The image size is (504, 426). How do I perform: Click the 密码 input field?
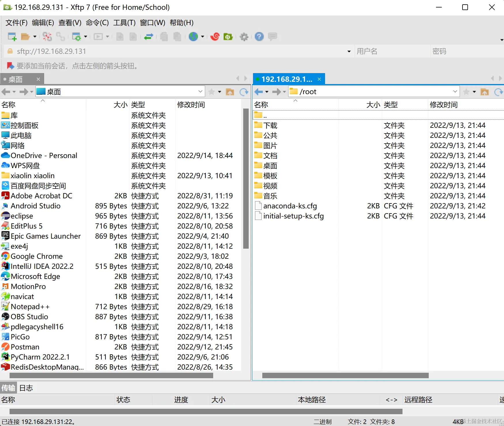tap(467, 51)
